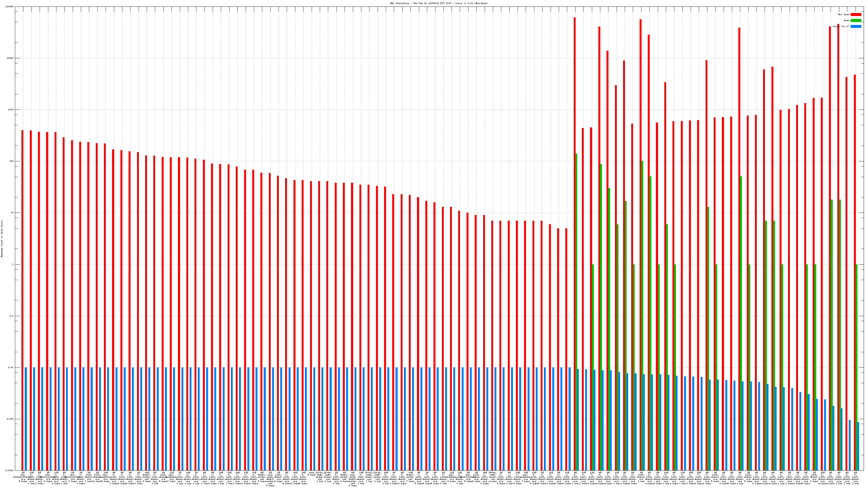Select the 1000 y-axis tick label
Image resolution: width=868 pixels, height=488 pixels.
tap(11, 110)
